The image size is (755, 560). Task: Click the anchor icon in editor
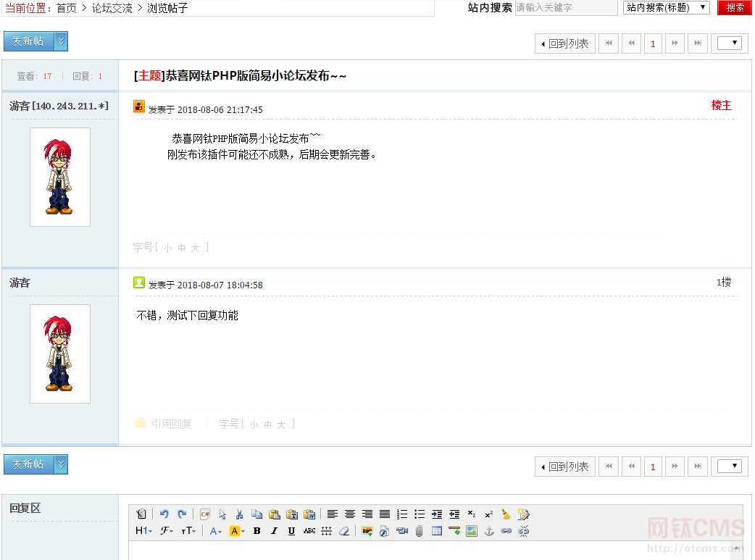point(488,531)
